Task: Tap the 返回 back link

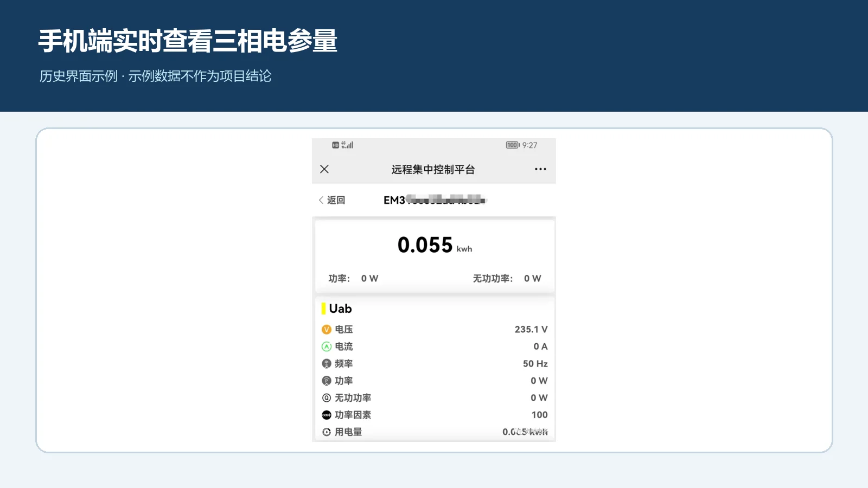Action: (x=332, y=200)
